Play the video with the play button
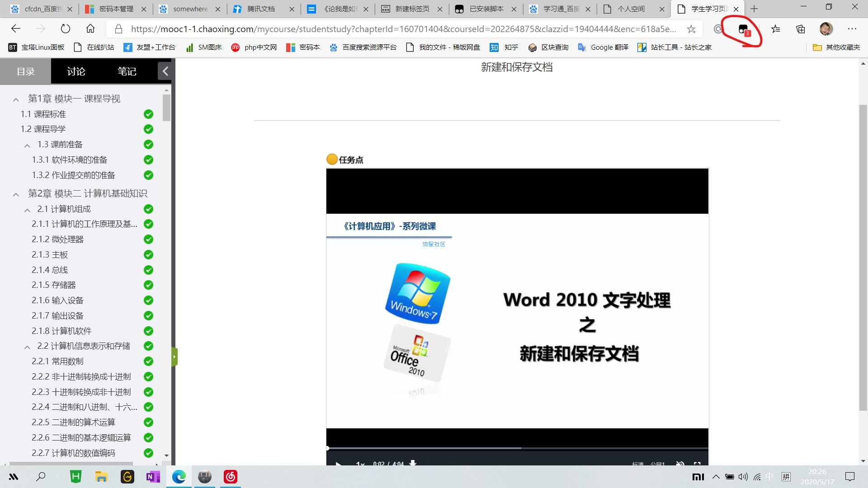The width and height of the screenshot is (868, 488). pos(338,464)
